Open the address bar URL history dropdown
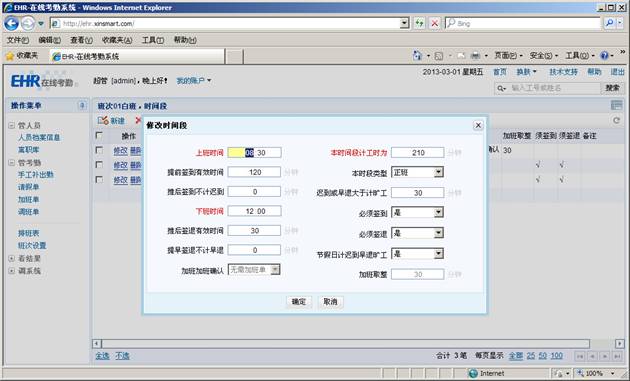The image size is (630, 381). click(405, 23)
